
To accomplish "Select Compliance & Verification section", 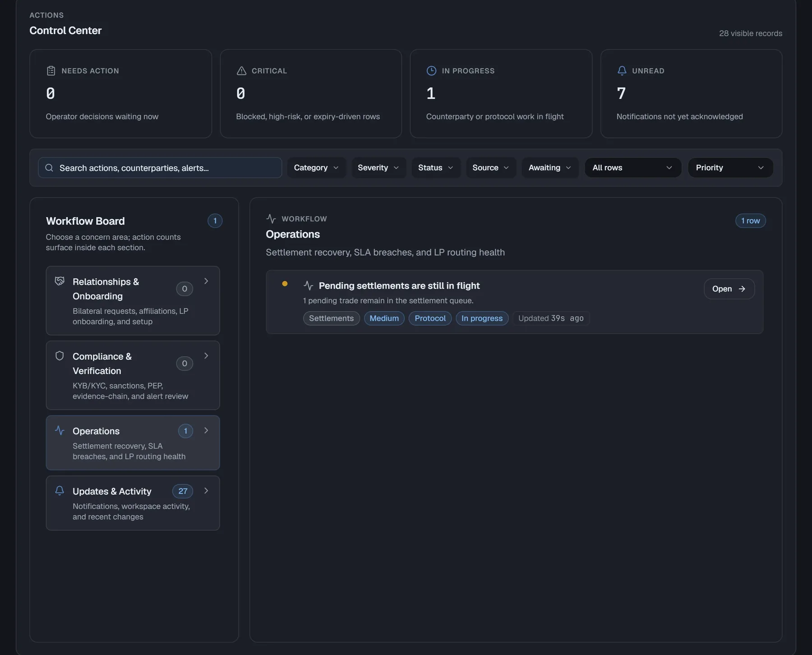I will click(x=133, y=375).
